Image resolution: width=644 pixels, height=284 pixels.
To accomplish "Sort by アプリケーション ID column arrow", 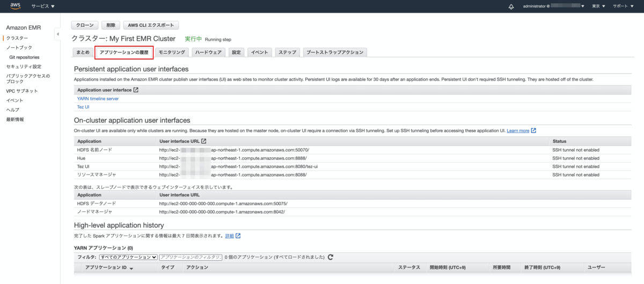I will 131,268.
